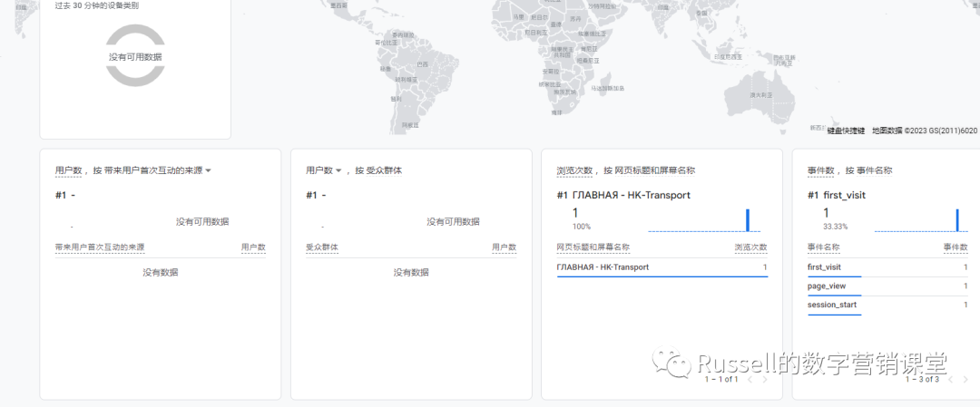Click the 事件名称 column header

point(823,247)
